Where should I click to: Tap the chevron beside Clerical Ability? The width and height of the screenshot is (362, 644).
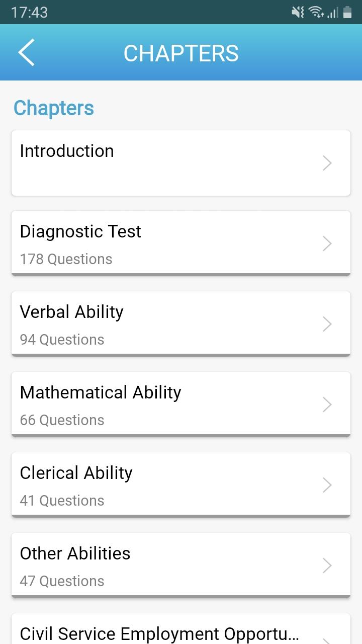click(x=327, y=485)
